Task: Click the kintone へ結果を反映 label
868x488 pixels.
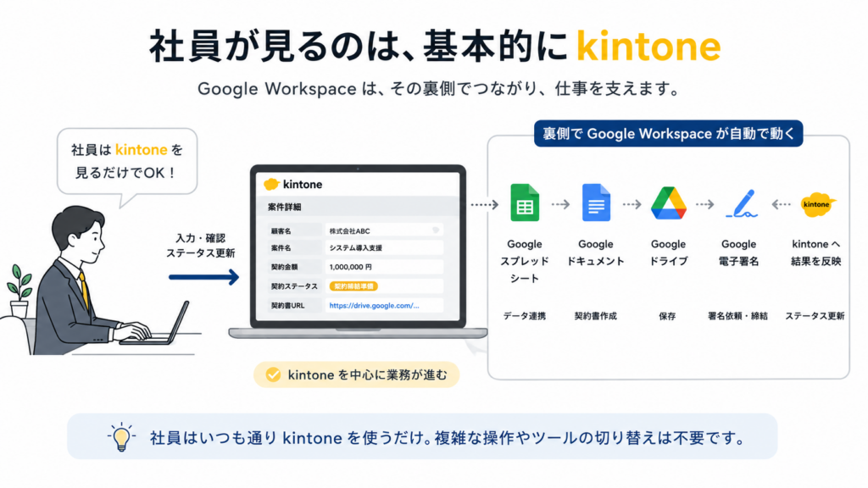Action: (x=816, y=252)
